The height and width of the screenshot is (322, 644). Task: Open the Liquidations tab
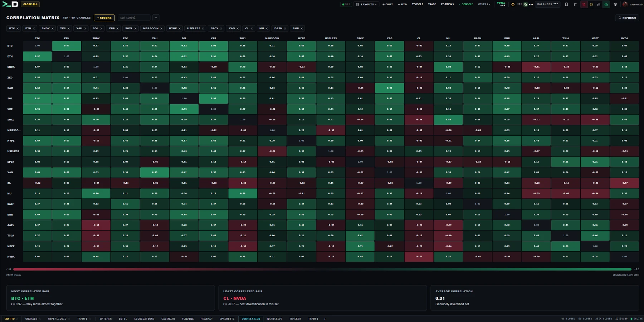pyautogui.click(x=144, y=319)
